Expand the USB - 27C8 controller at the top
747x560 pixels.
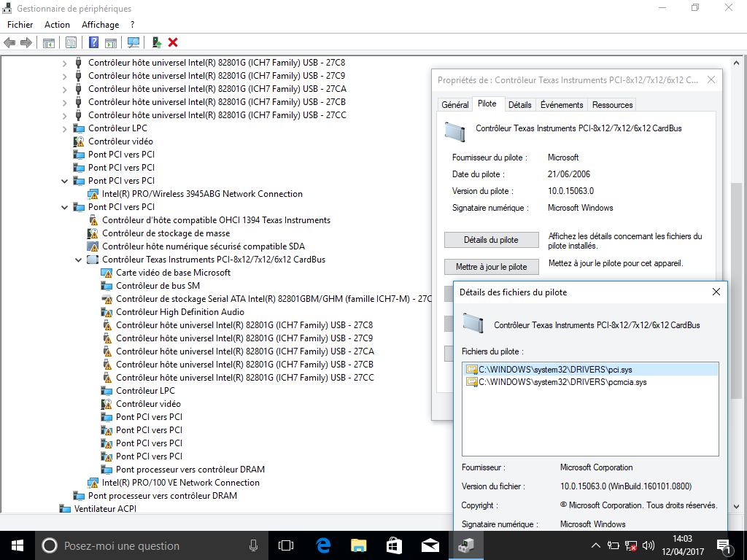click(65, 63)
